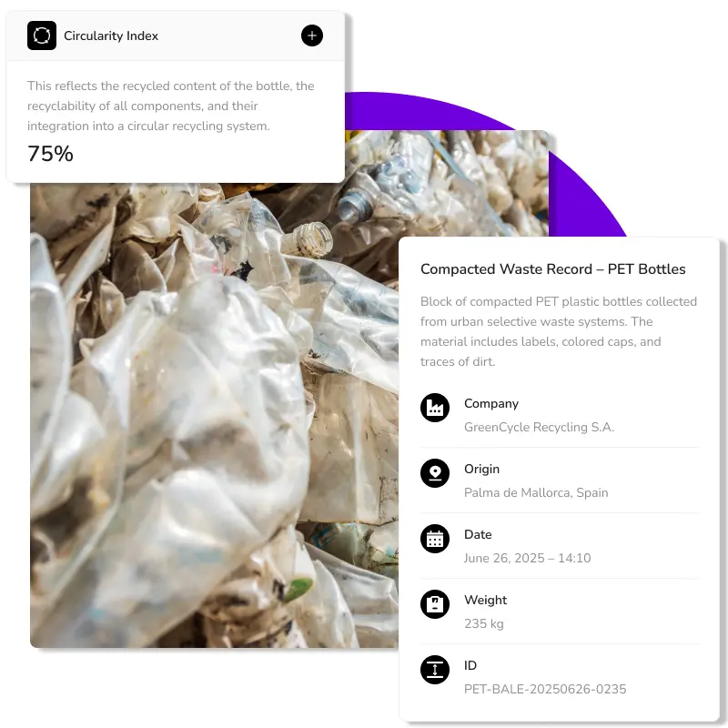Click the Circularity Index description text
The image size is (728, 728).
[x=171, y=106]
